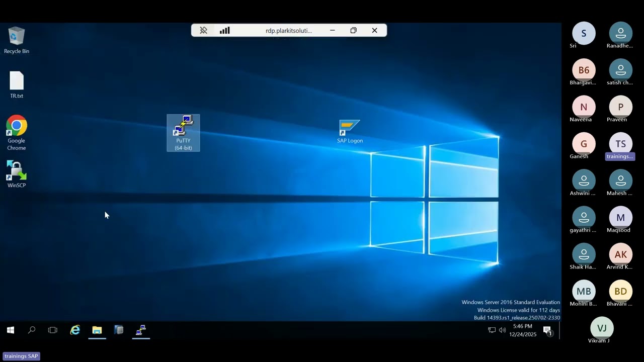Click the Show Desktop sliver on taskbar
Screen dimensions: 644x362
click(x=560, y=330)
